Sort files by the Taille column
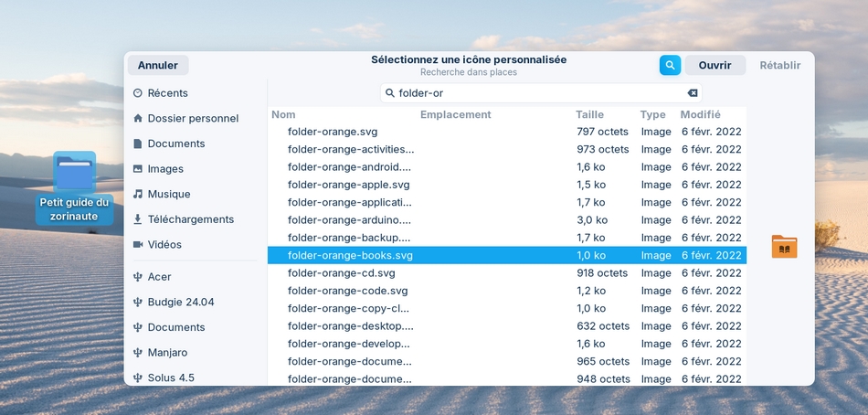Screen dimensions: 868x415 pos(589,115)
